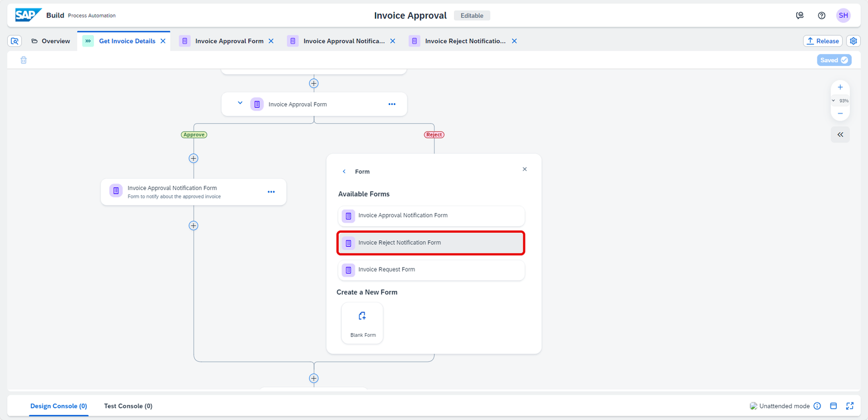Open the SH user avatar menu
This screenshot has height=420, width=868.
(843, 16)
